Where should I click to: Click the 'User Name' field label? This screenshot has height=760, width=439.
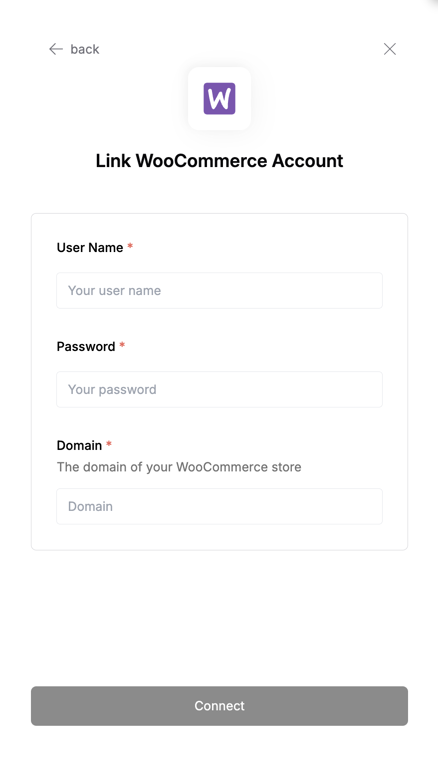coord(90,248)
